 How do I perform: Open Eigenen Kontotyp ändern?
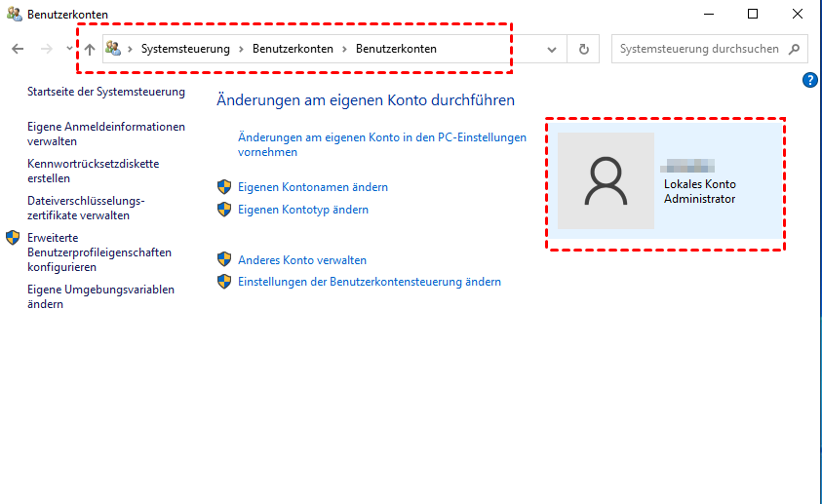302,210
